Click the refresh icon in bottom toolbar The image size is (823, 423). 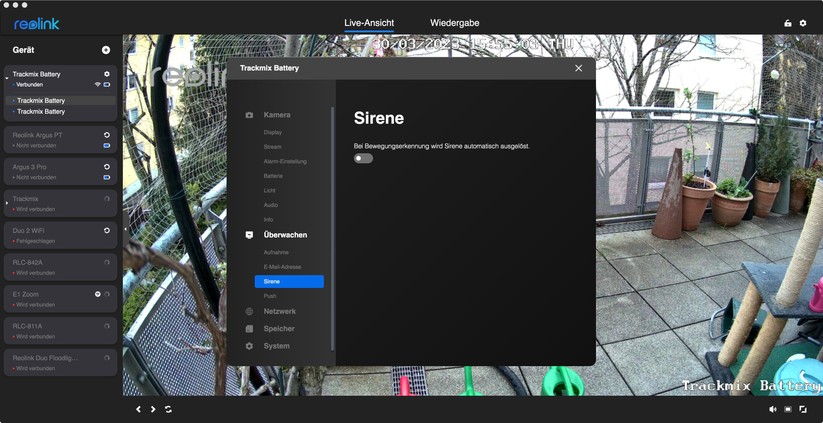click(x=168, y=409)
